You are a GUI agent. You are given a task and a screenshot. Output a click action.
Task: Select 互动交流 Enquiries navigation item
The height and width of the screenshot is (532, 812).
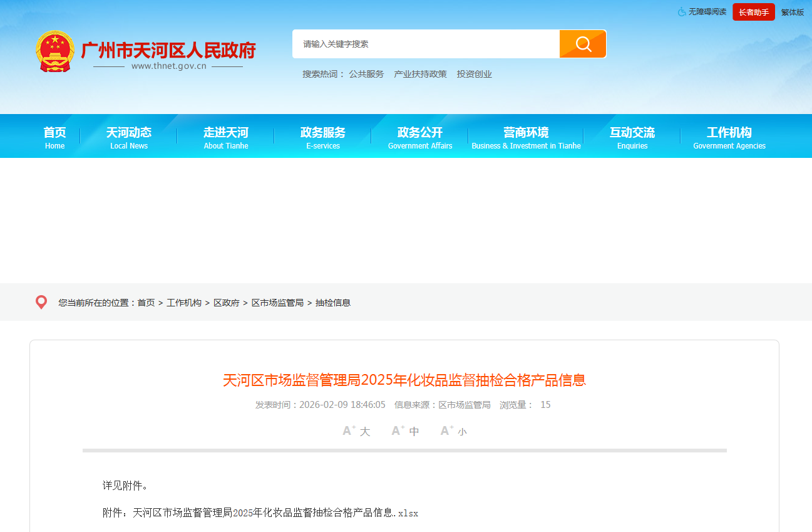(x=632, y=137)
